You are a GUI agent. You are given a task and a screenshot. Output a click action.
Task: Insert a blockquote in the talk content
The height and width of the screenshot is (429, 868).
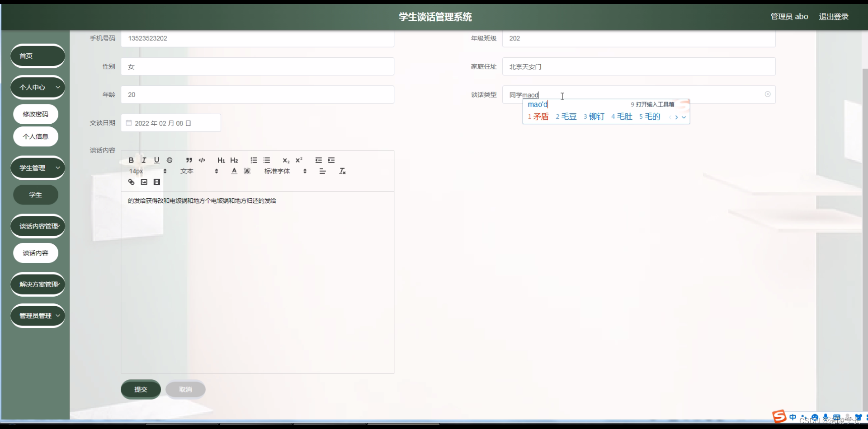[x=189, y=161]
